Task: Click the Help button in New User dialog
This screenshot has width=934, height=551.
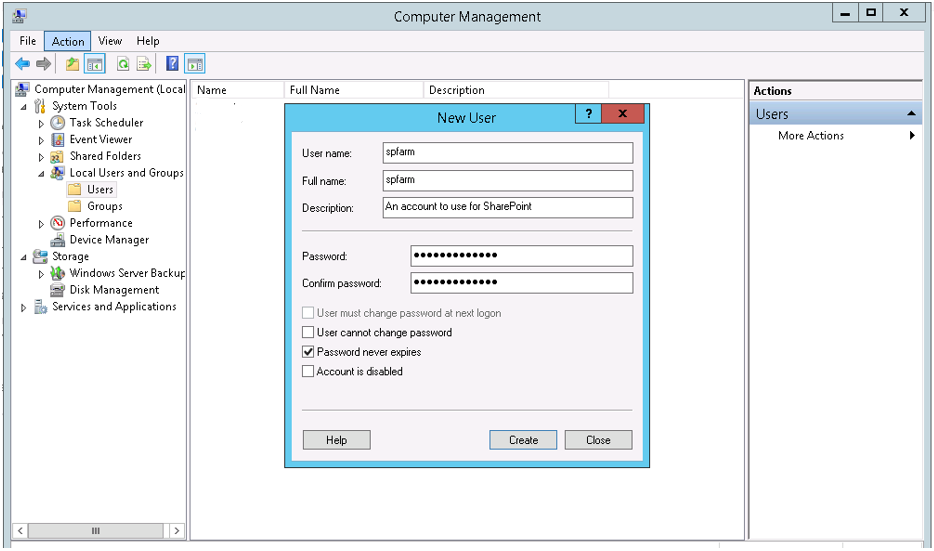Action: click(x=337, y=440)
